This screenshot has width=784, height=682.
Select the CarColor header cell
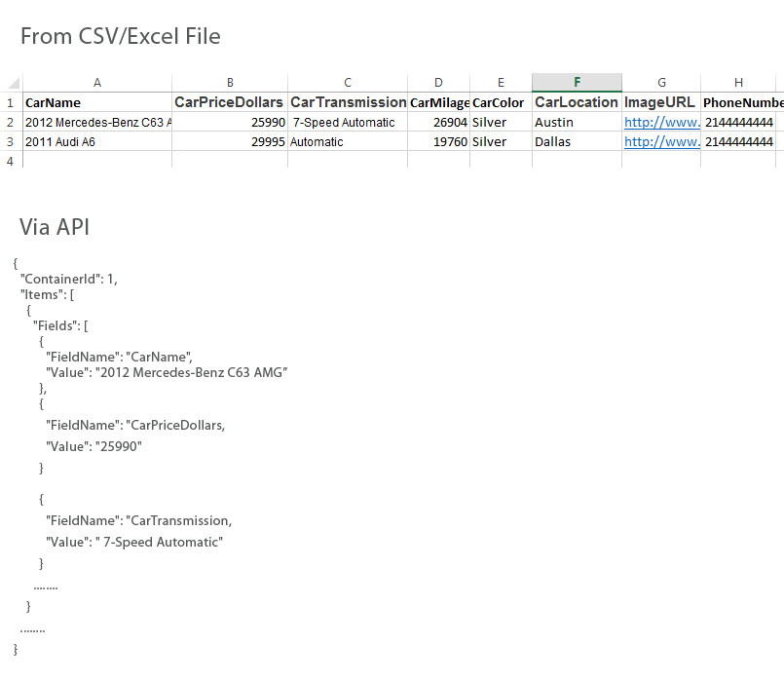501,102
